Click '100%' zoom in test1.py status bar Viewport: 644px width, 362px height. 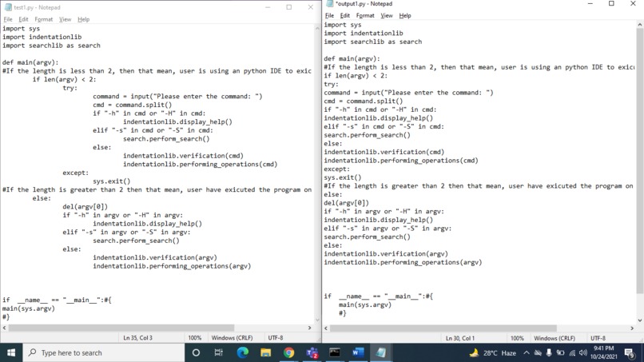coord(195,338)
